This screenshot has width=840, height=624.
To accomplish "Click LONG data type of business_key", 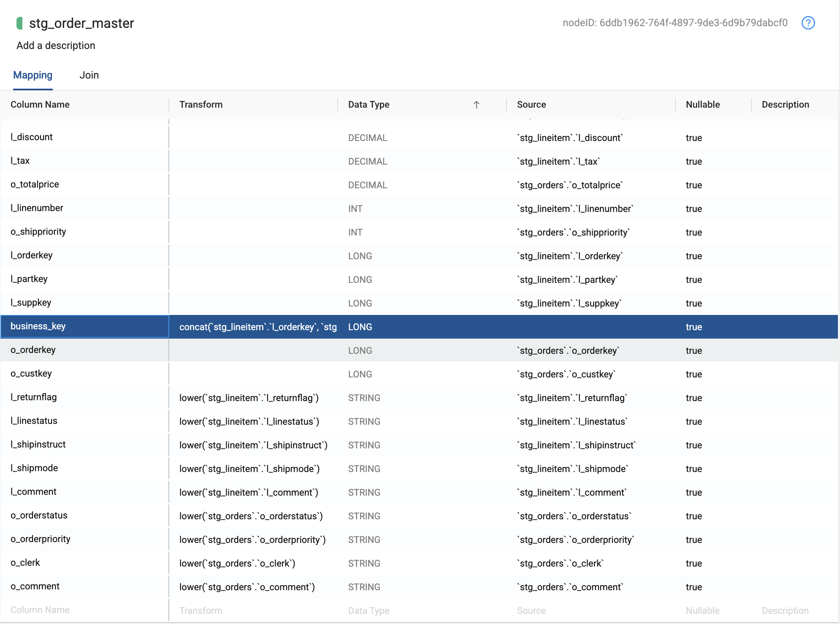I will (360, 327).
